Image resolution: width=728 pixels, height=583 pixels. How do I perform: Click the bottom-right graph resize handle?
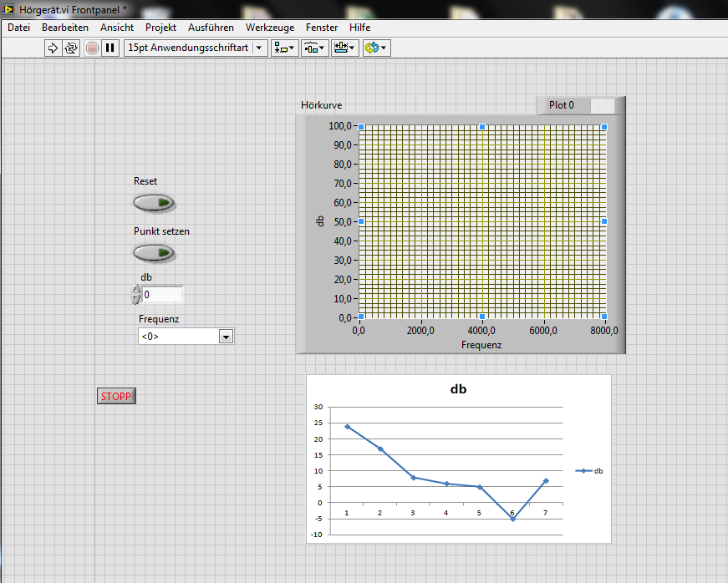604,317
